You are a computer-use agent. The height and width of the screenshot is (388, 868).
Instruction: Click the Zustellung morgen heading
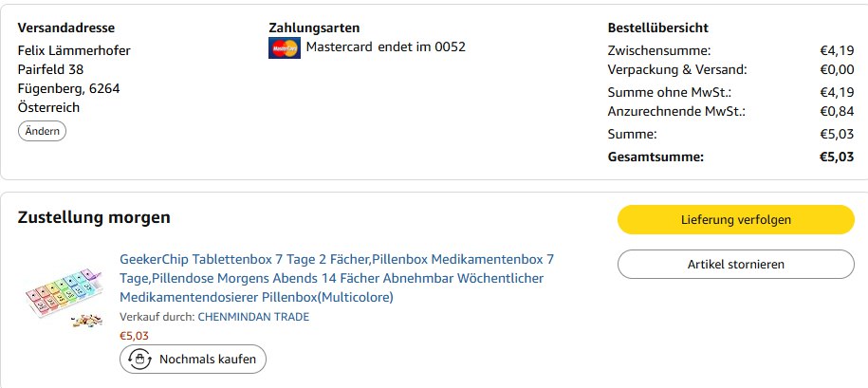[x=94, y=217]
